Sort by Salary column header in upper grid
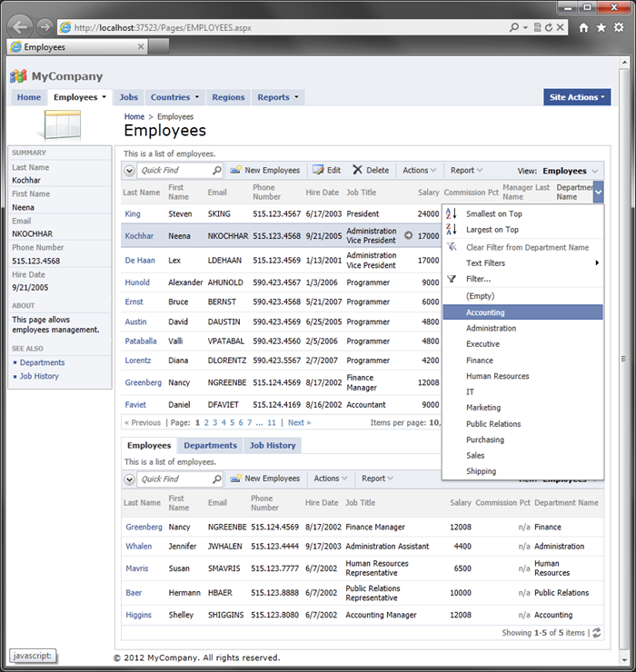This screenshot has width=636, height=672. 428,193
